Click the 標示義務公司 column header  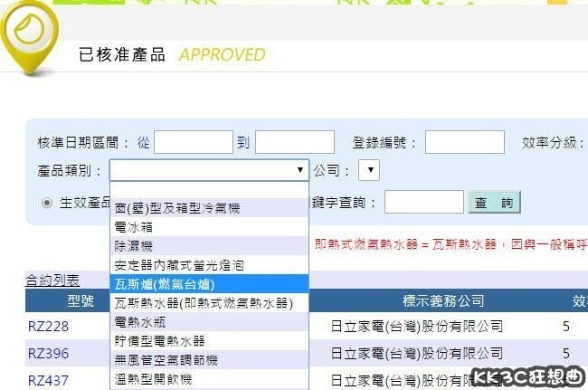click(443, 300)
